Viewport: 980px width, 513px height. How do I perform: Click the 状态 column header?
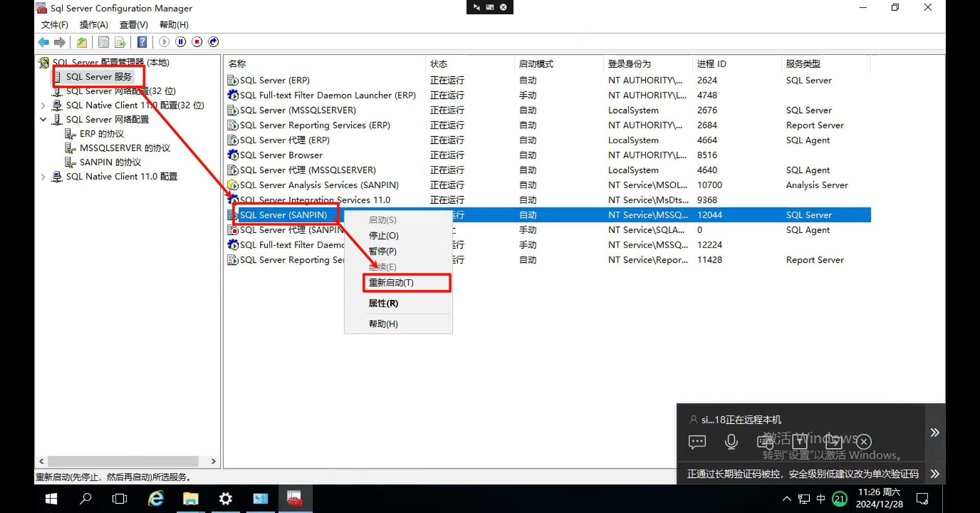tap(470, 64)
